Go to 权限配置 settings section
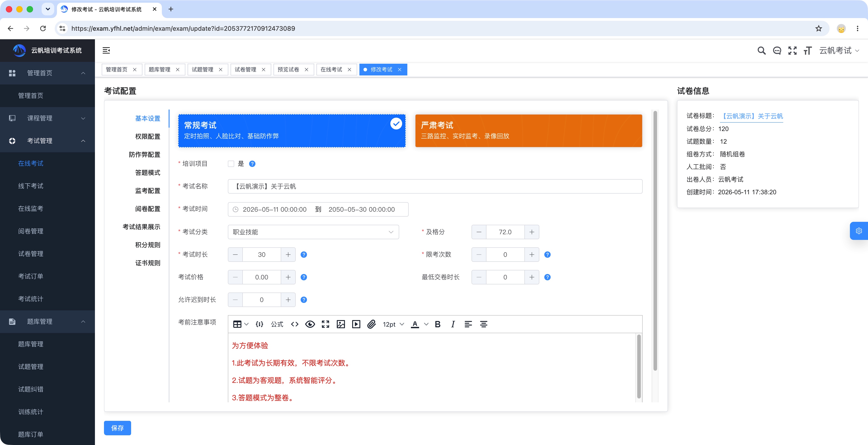This screenshot has height=445, width=868. click(148, 136)
